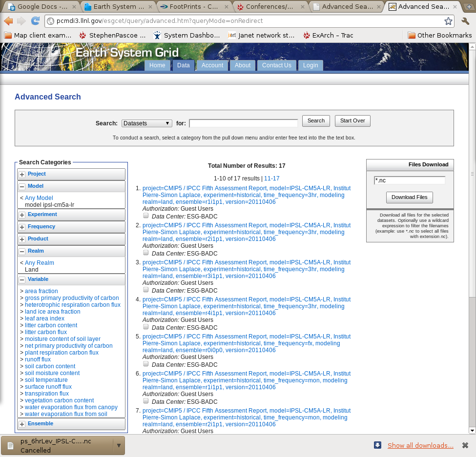This screenshot has height=457, width=476.
Task: Open the soil temperature variable link
Action: click(46, 380)
